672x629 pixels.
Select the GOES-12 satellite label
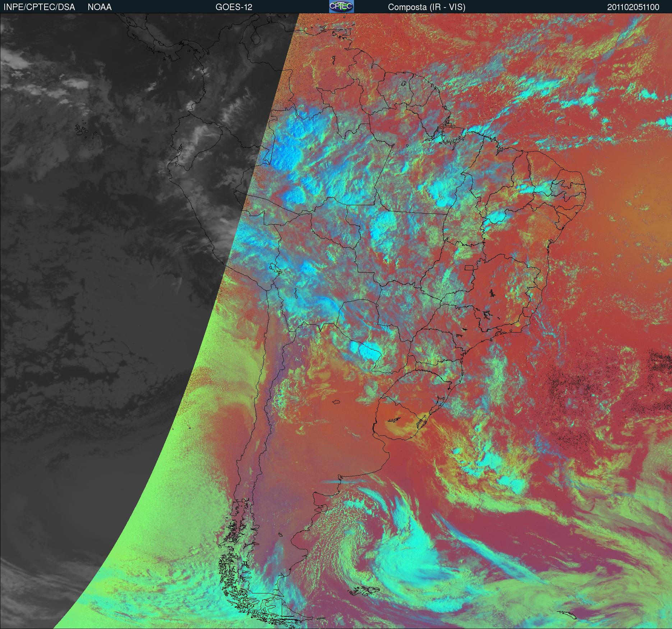pyautogui.click(x=234, y=7)
